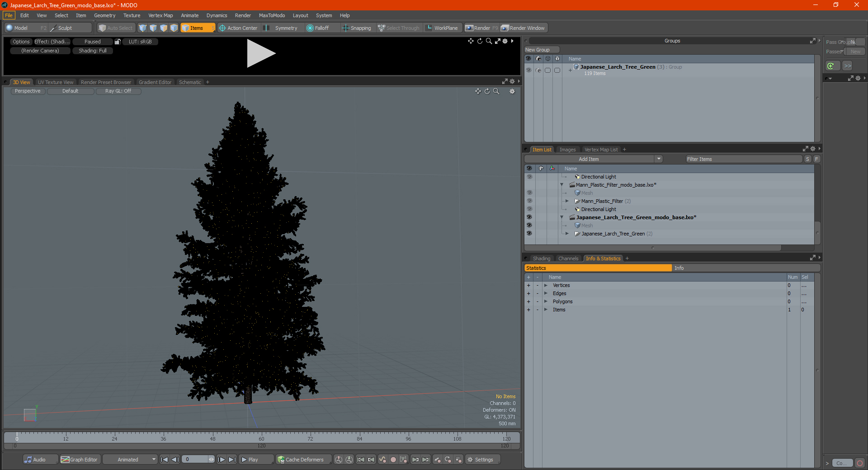Click the Filter Items field

(744, 159)
